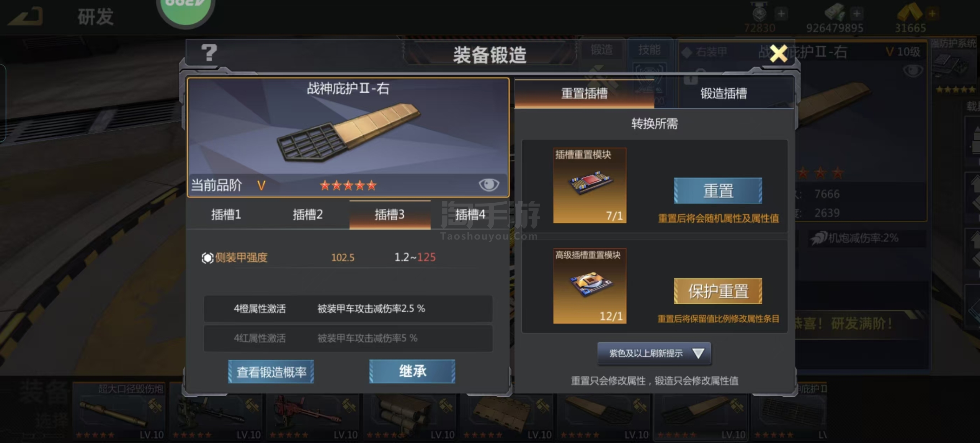The width and height of the screenshot is (980, 443).
Task: Click the blue 重置 button
Action: [718, 190]
